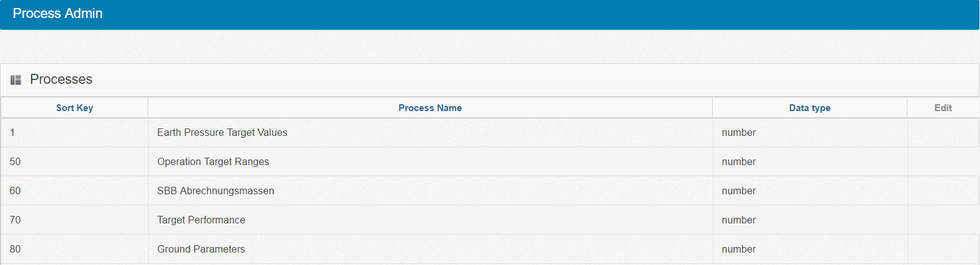Click data type cell for Earth Pressure Target Values

coord(738,133)
